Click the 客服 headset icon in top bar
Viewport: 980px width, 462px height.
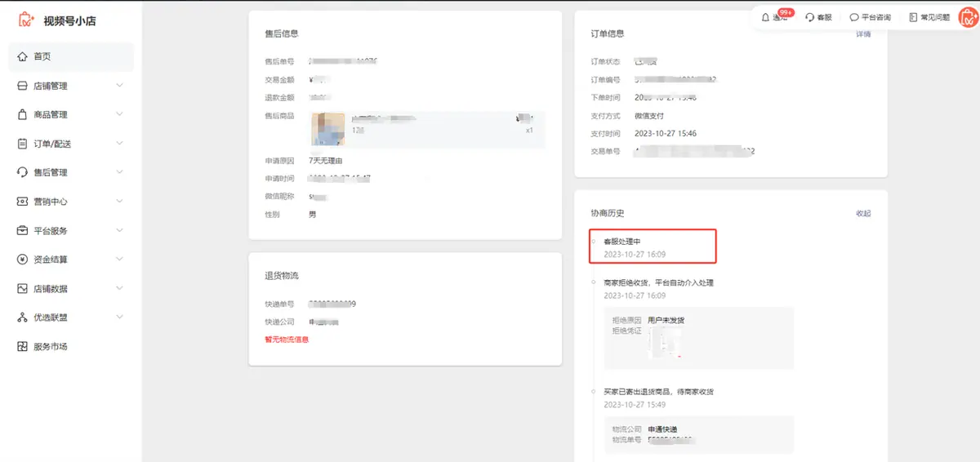(809, 17)
